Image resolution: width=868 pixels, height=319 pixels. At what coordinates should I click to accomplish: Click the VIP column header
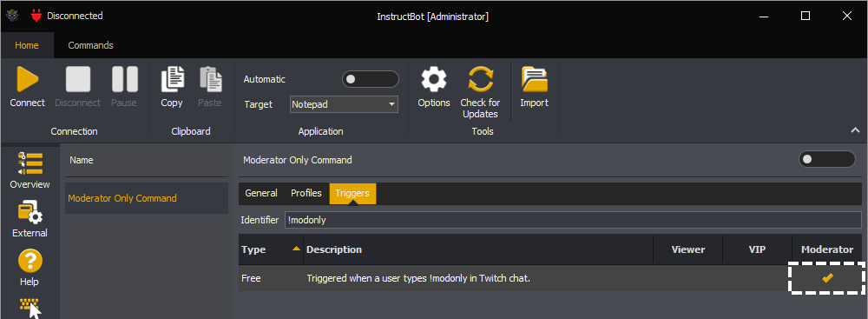(x=757, y=249)
